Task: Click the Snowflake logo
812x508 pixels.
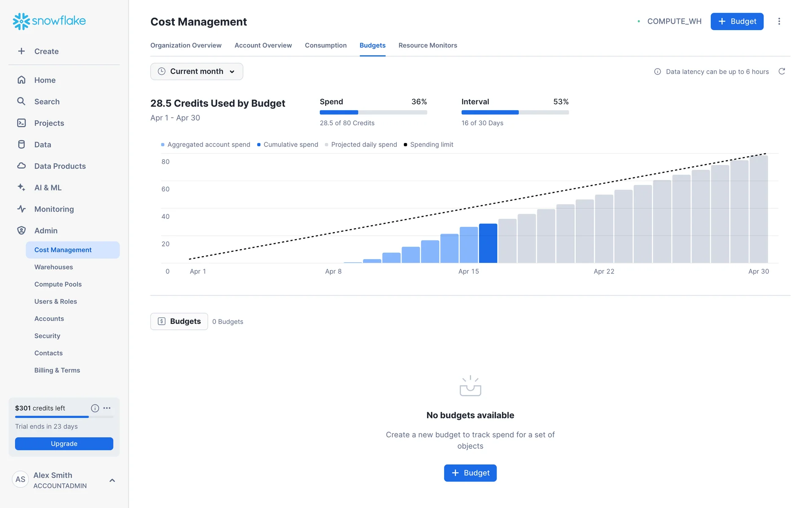Action: [x=49, y=21]
